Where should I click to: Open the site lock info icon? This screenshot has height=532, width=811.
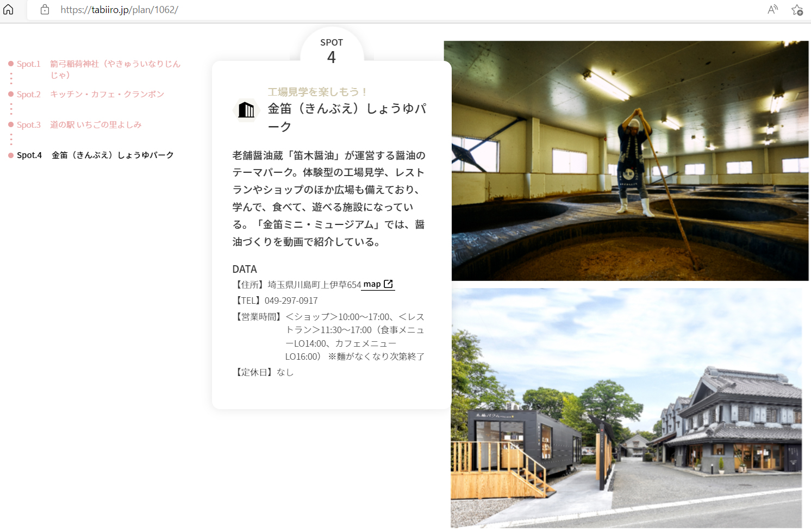pos(45,10)
